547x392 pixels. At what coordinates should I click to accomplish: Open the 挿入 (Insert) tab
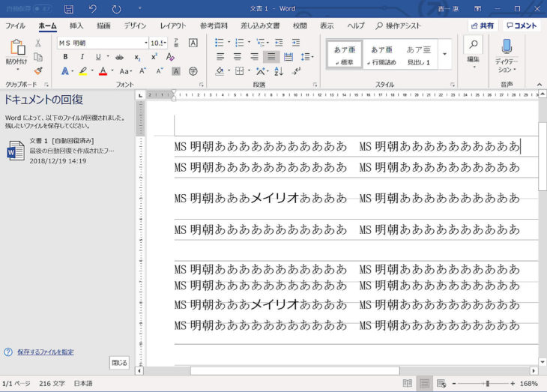tap(76, 25)
